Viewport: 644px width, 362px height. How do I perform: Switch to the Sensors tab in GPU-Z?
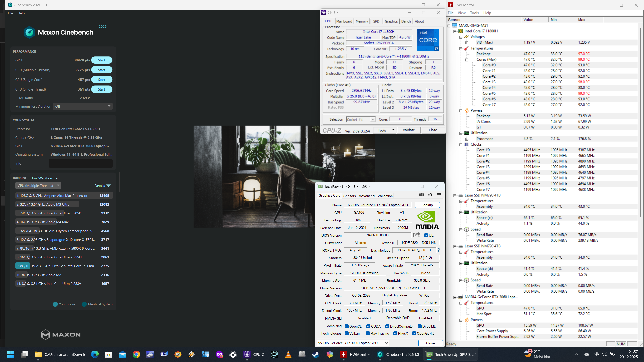350,196
